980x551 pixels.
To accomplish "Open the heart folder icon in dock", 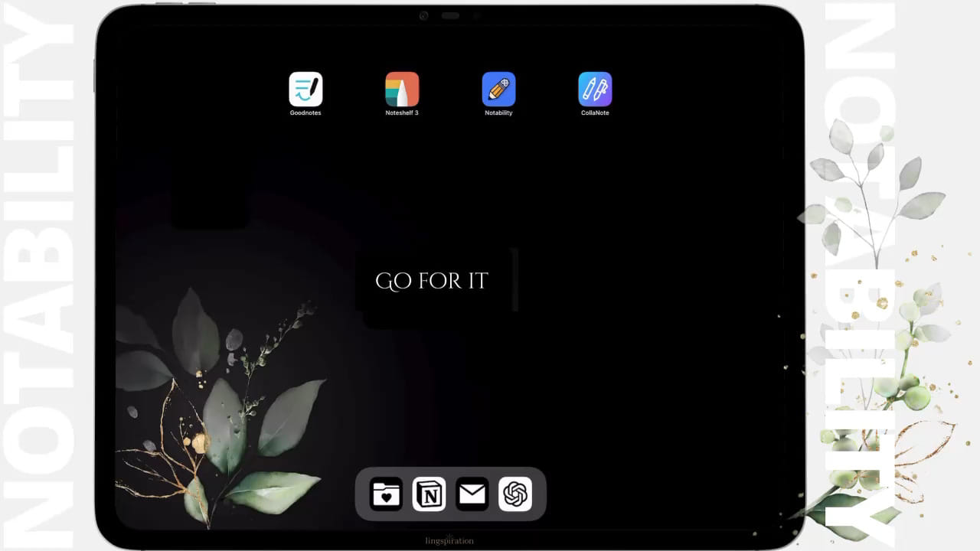I will (387, 494).
